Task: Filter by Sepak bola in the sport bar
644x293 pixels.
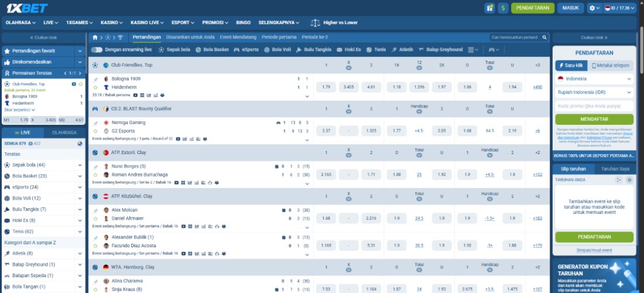Action: [174, 49]
